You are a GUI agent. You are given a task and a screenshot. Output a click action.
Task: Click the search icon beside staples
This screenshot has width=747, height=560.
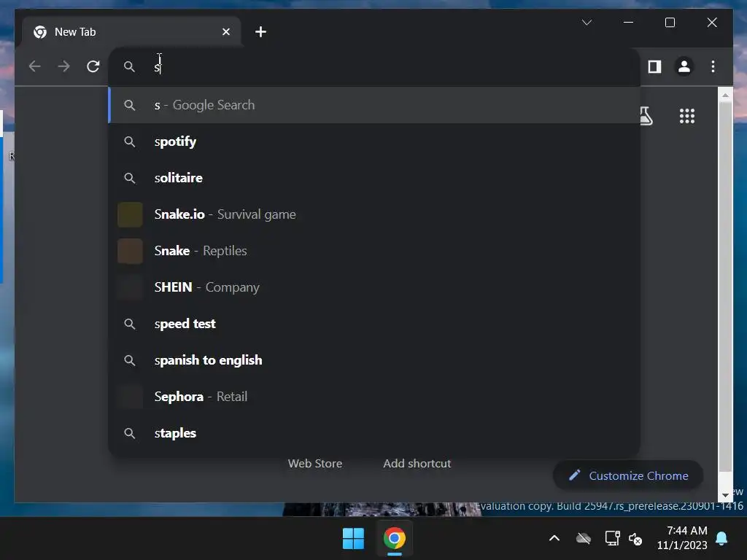(130, 433)
